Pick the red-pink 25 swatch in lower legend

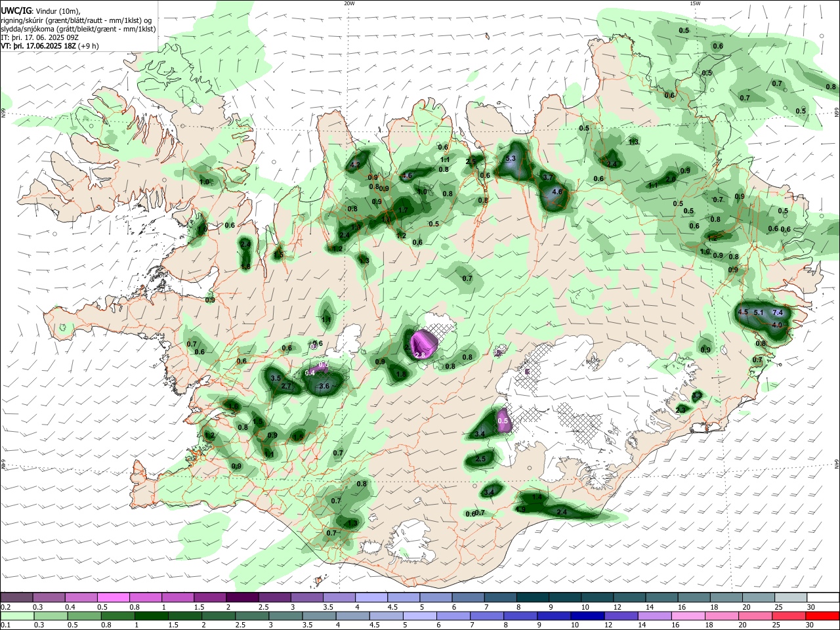click(x=787, y=616)
